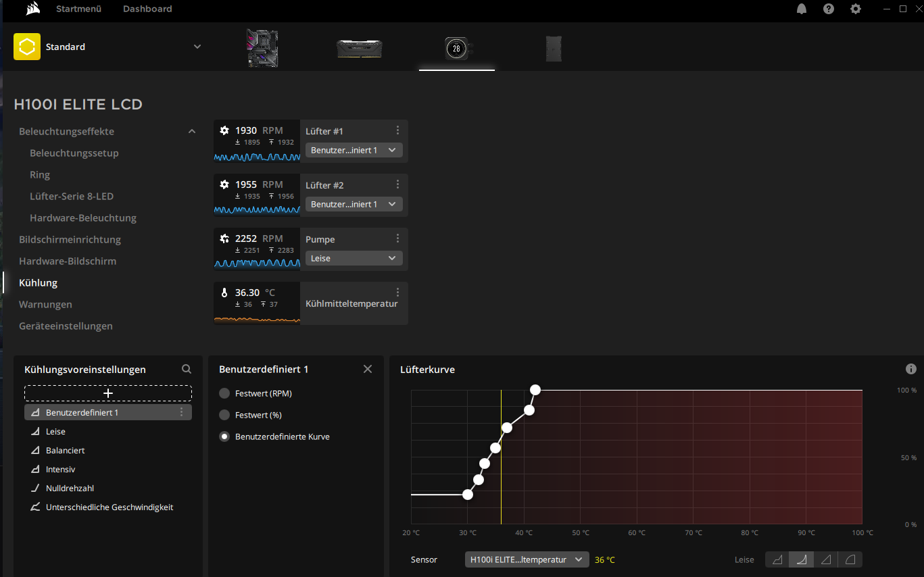Image resolution: width=924 pixels, height=577 pixels.
Task: Open Lüfter-Serie 8-LED settings
Action: [x=72, y=196]
